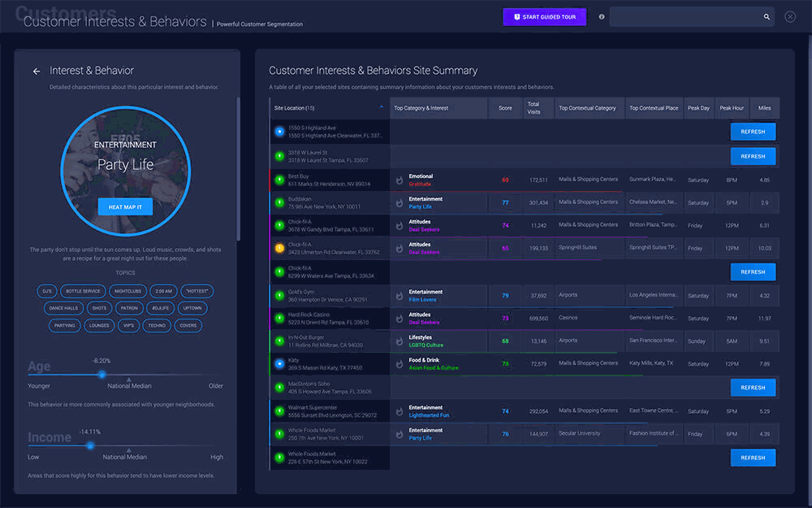Click the Heat Map It button

(x=125, y=207)
